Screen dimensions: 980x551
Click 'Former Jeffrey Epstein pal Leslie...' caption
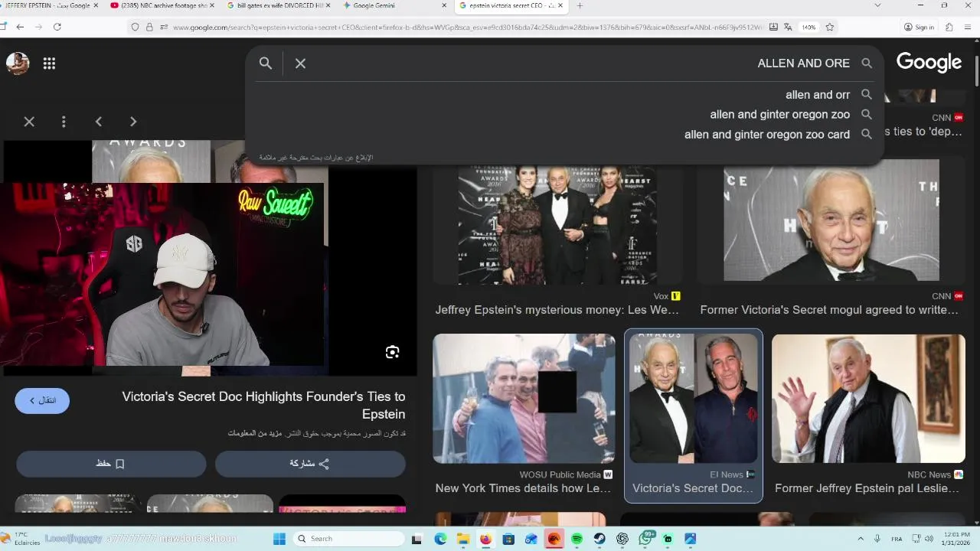[x=867, y=488]
